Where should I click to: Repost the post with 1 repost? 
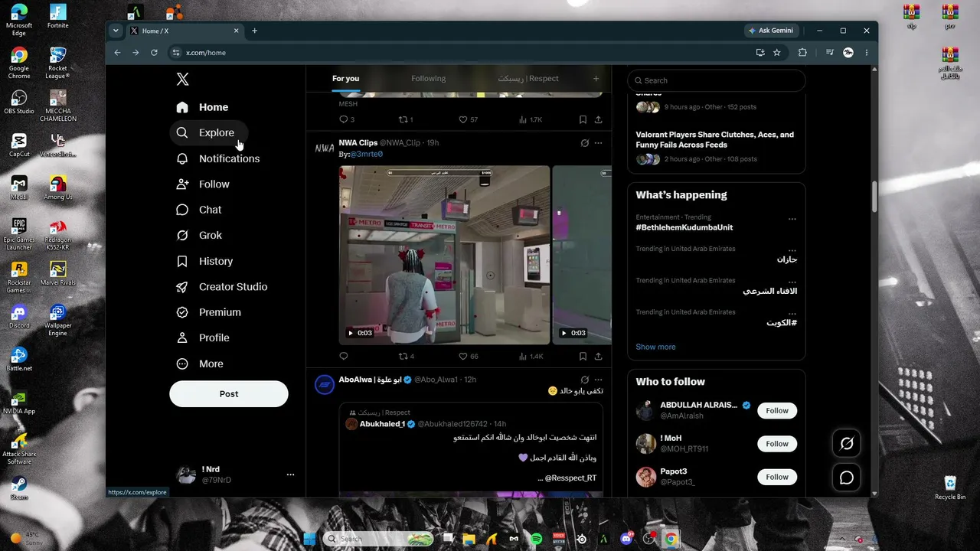[406, 119]
